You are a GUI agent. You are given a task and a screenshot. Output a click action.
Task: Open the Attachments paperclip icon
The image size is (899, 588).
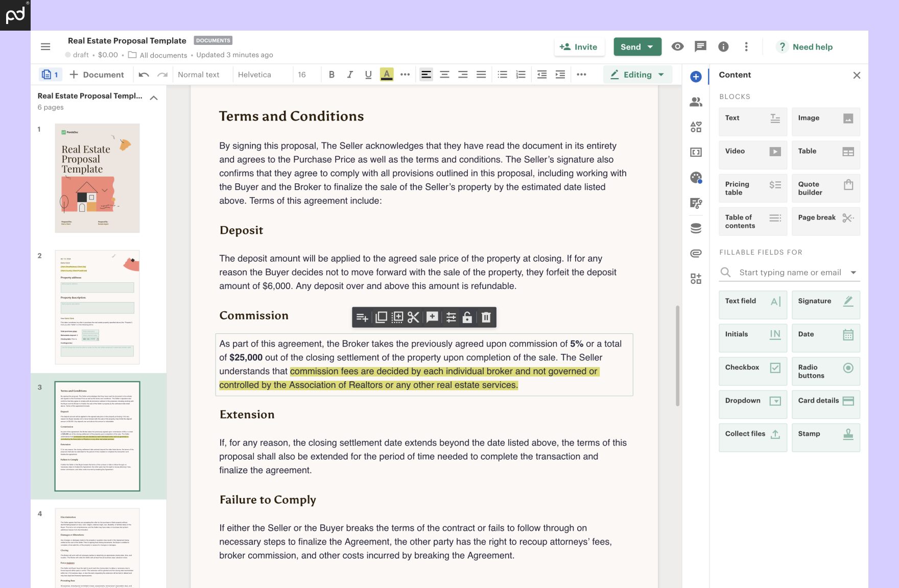696,253
